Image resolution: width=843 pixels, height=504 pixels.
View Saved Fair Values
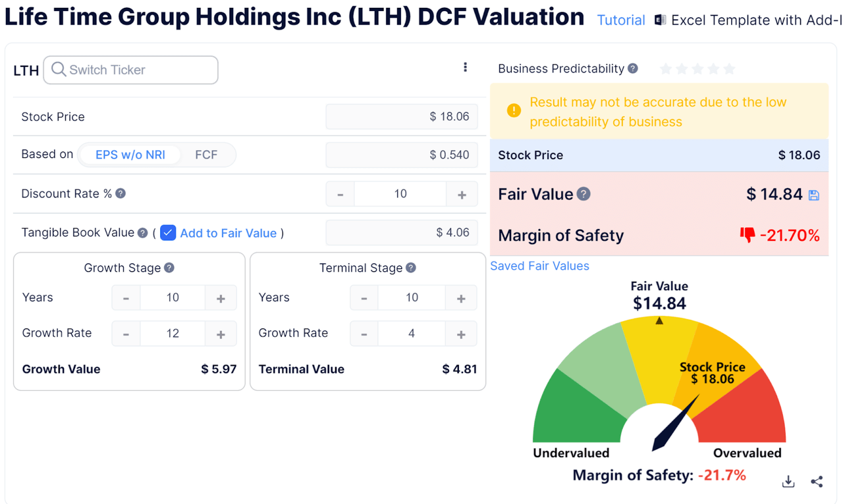click(539, 266)
